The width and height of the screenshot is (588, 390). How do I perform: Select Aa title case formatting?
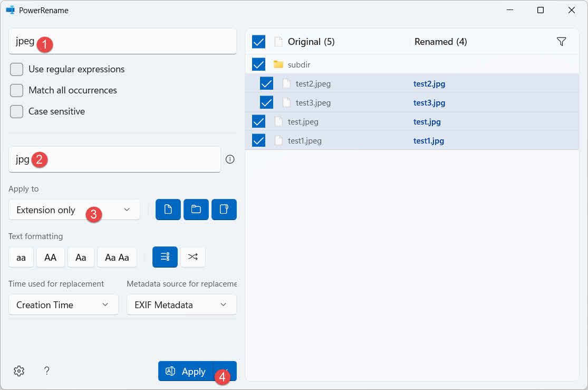pos(81,258)
